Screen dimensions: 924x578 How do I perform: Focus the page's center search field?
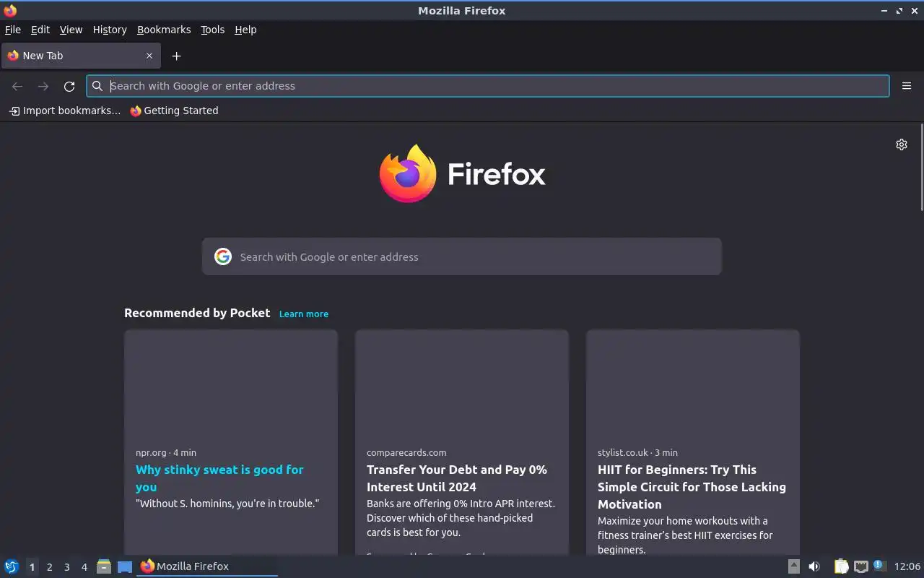click(462, 256)
